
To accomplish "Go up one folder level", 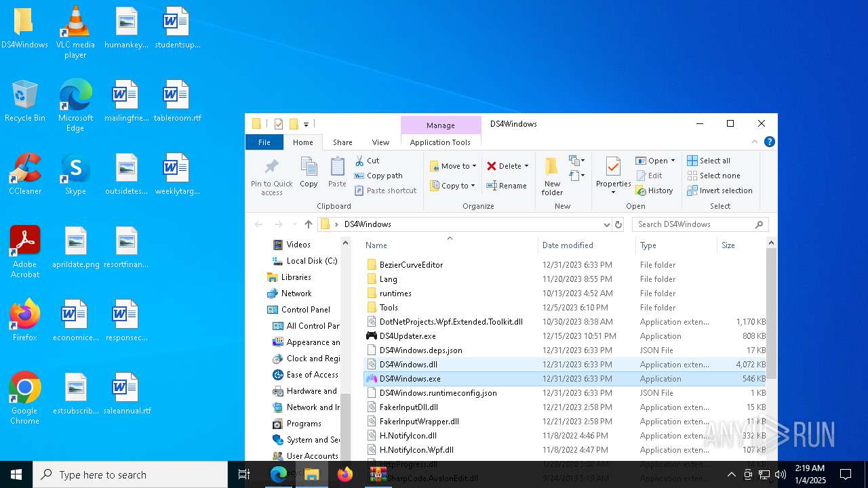I will click(309, 224).
